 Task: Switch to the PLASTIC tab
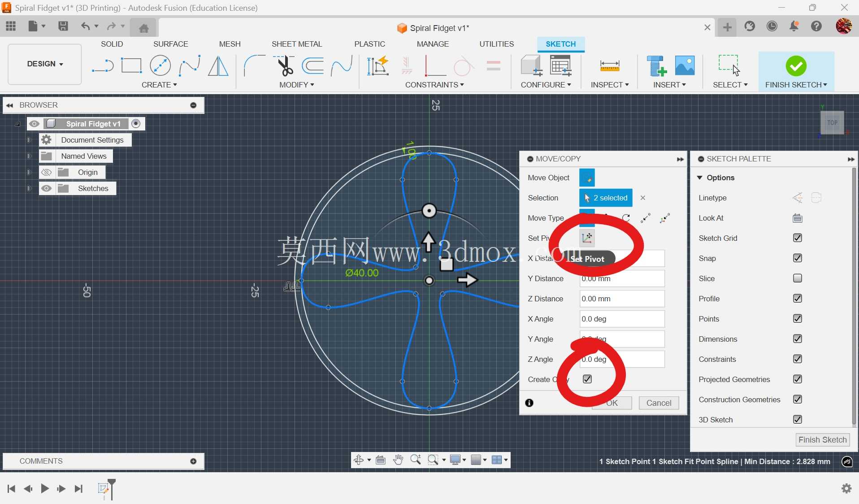coord(369,44)
